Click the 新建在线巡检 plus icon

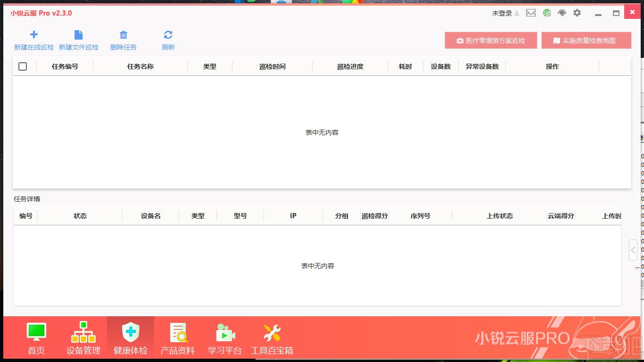(x=34, y=34)
